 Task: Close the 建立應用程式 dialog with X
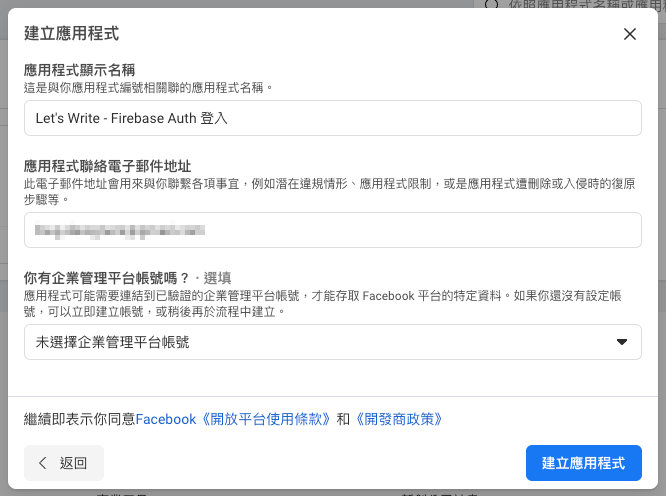[x=629, y=34]
